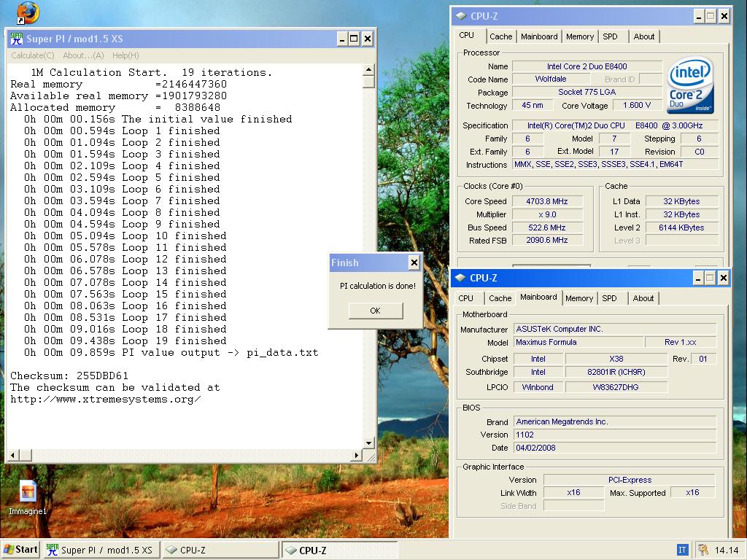Screen dimensions: 747x560
Task: Click the processor Name field Intel Core 2 Duo E8400
Action: (x=587, y=66)
